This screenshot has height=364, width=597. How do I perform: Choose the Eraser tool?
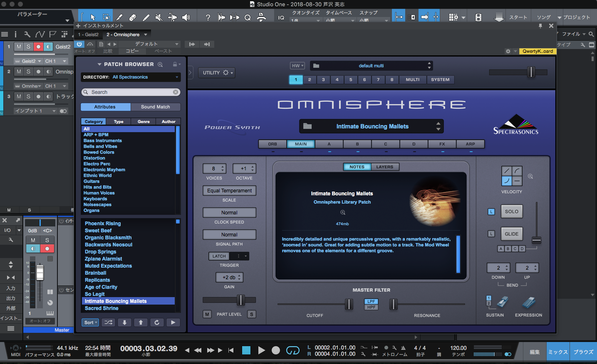pos(133,17)
